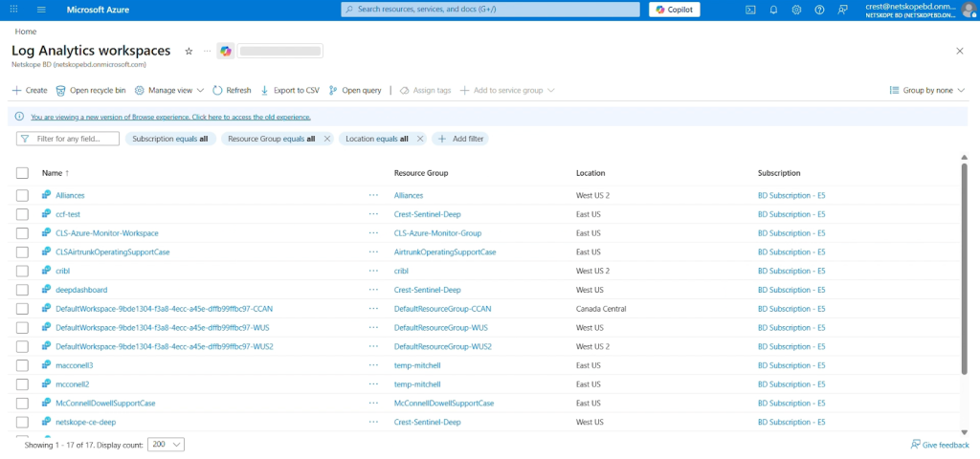The image size is (980, 459).
Task: Open the notifications bell
Action: click(773, 10)
